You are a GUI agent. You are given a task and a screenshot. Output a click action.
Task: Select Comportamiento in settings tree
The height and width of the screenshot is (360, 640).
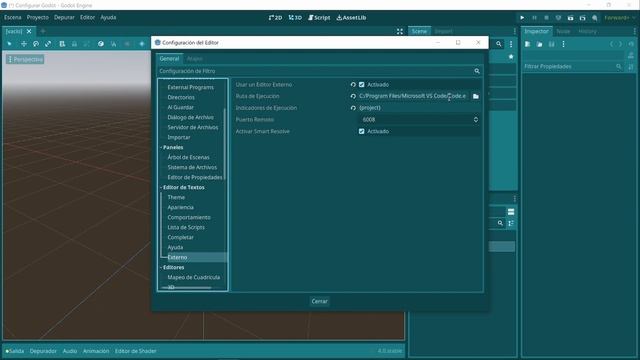click(x=189, y=217)
